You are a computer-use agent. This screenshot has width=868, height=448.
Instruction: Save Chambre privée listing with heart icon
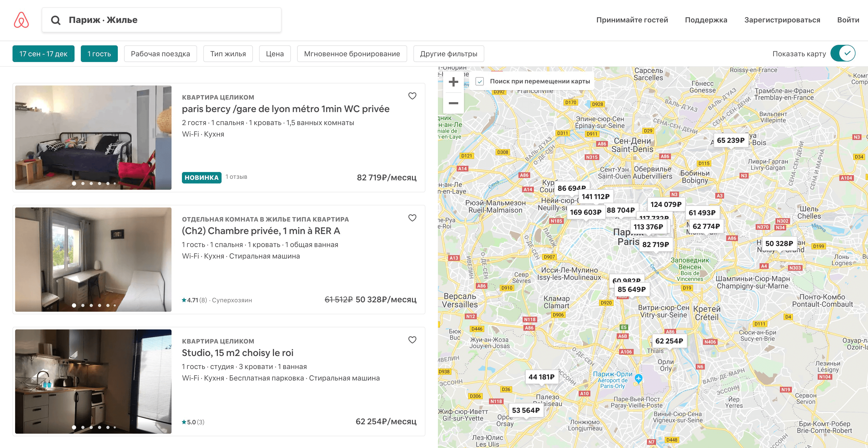[412, 218]
